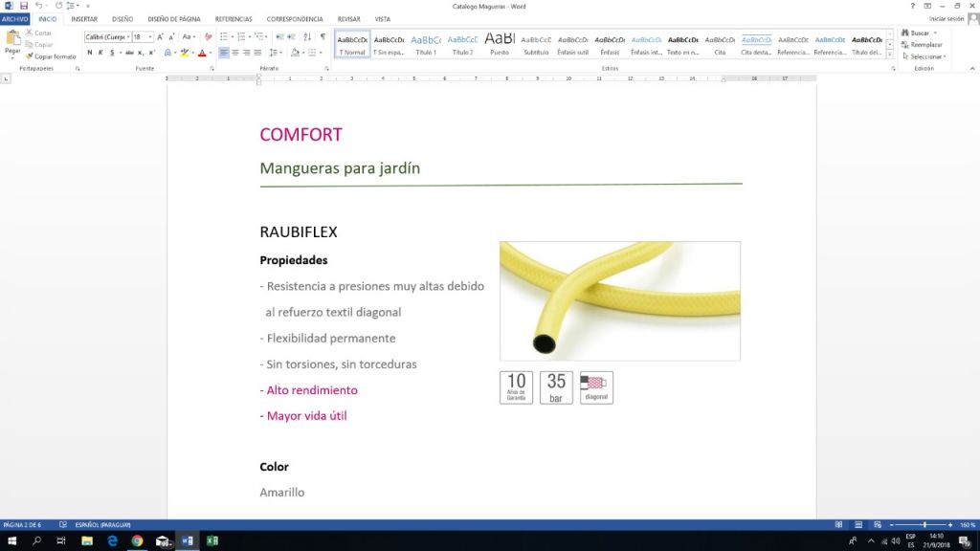Open Chrome from the Windows taskbar
The height and width of the screenshot is (551, 980).
137,541
